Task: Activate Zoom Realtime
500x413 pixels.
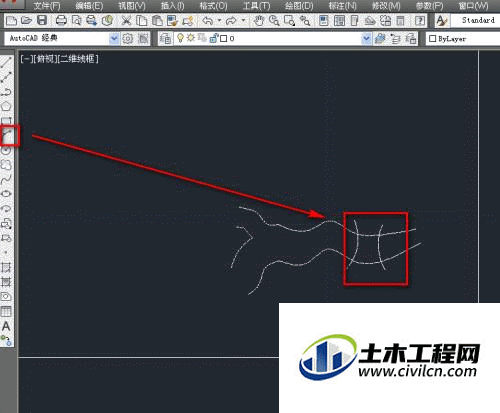Action: pos(274,21)
